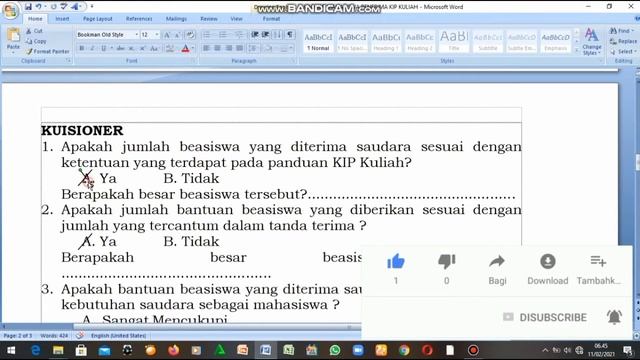This screenshot has width=640, height=360.
Task: Open the Clipboard pane launcher
Action: pos(69,61)
